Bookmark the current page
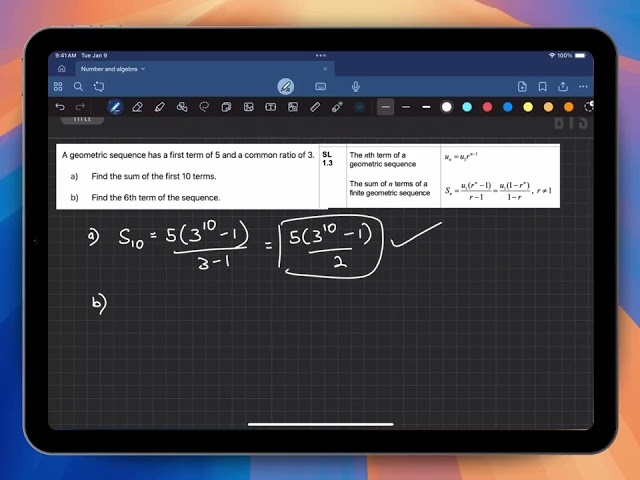Image resolution: width=640 pixels, height=480 pixels. click(542, 87)
